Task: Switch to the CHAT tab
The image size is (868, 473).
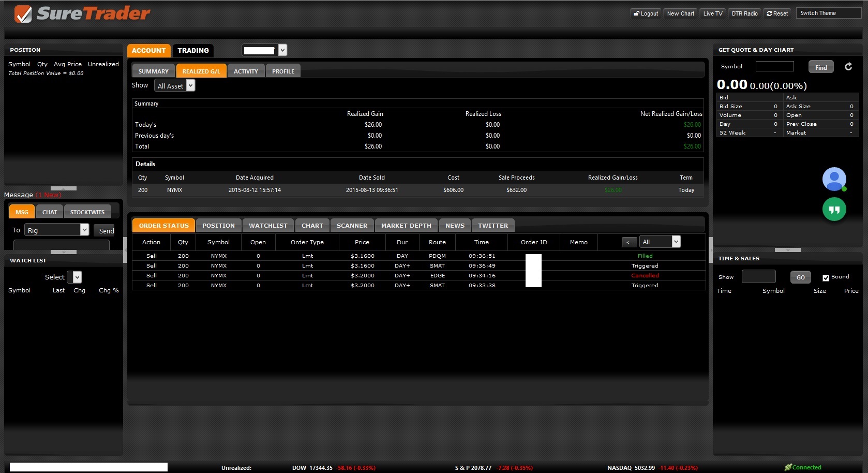Action: (x=50, y=212)
